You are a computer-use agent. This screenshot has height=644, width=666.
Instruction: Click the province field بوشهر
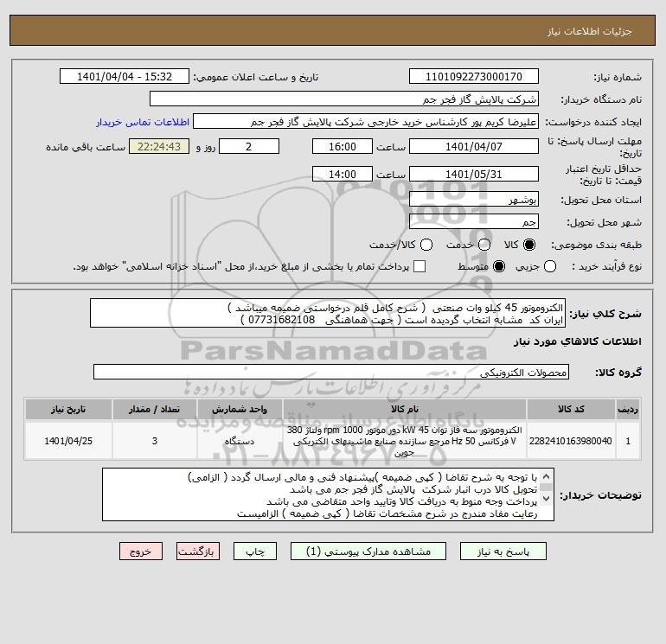[x=474, y=199]
